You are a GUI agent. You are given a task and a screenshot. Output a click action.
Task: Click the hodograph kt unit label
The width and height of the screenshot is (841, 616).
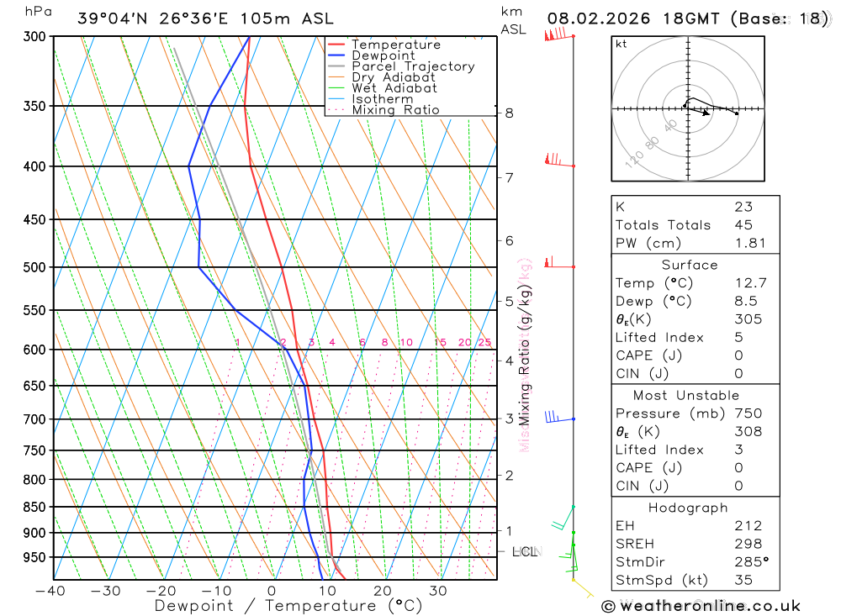tap(621, 44)
